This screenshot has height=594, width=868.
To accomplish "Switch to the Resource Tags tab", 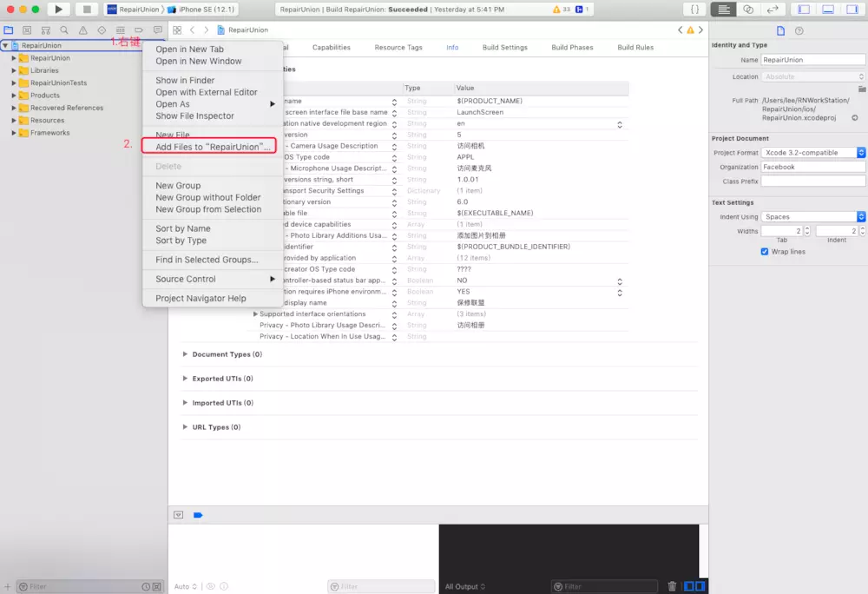I will pos(398,48).
